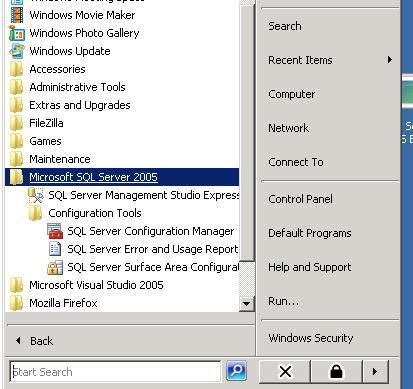This screenshot has height=389, width=413.
Task: Click the Configuration Tools folder icon
Action: point(36,213)
